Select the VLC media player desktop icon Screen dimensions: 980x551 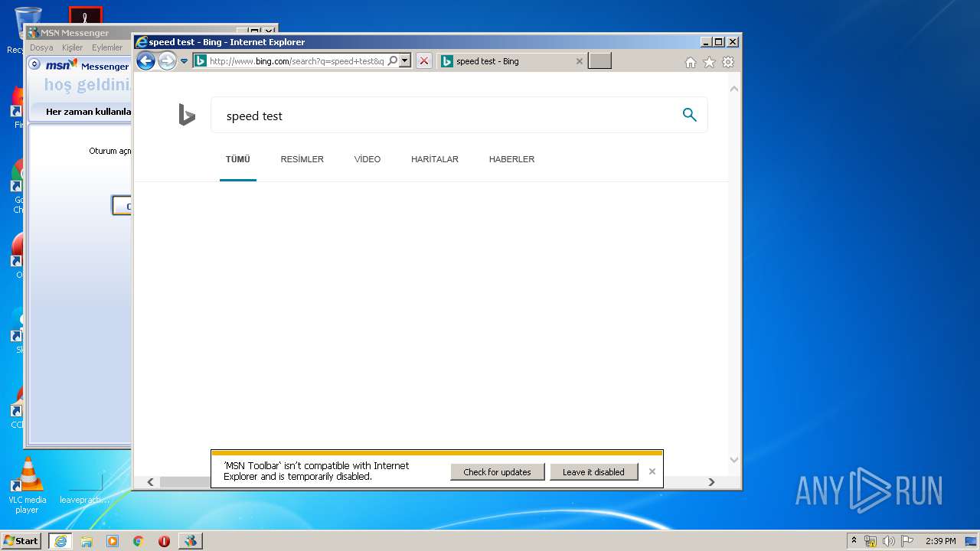point(28,485)
